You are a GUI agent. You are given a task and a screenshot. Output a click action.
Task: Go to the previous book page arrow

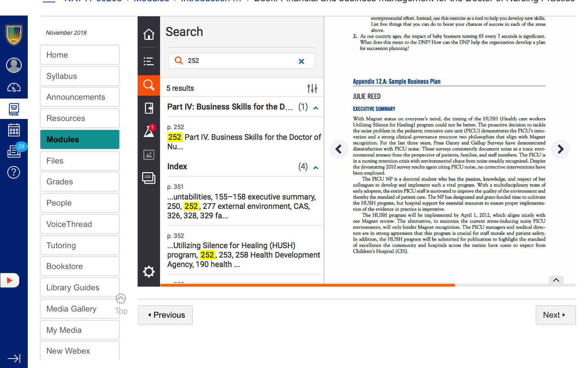(339, 149)
